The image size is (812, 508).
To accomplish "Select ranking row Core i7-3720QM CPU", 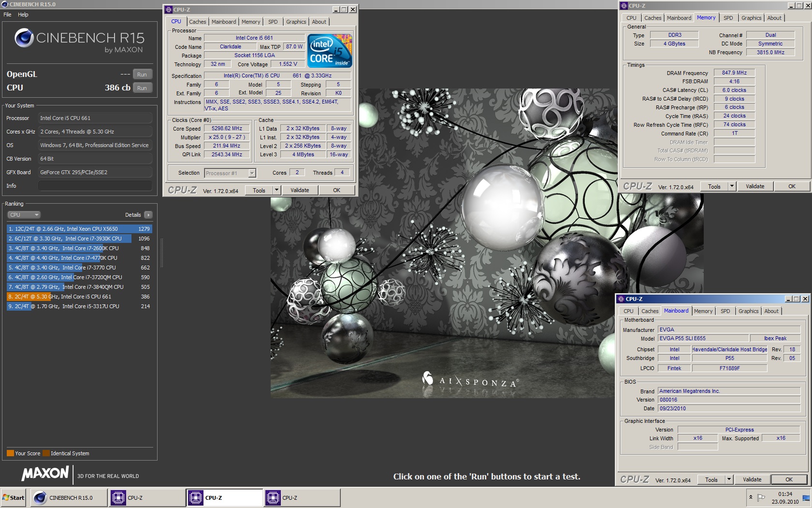I will coord(79,277).
